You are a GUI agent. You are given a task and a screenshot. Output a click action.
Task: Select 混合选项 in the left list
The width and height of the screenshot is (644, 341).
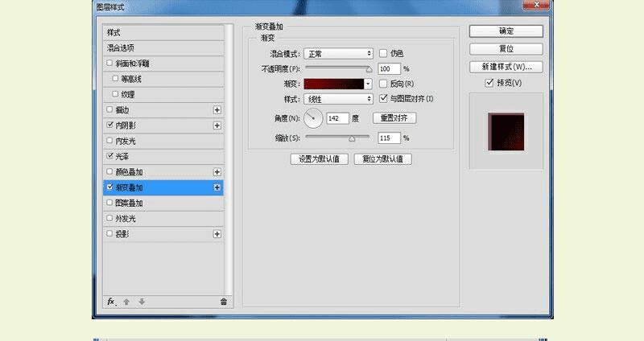click(163, 48)
